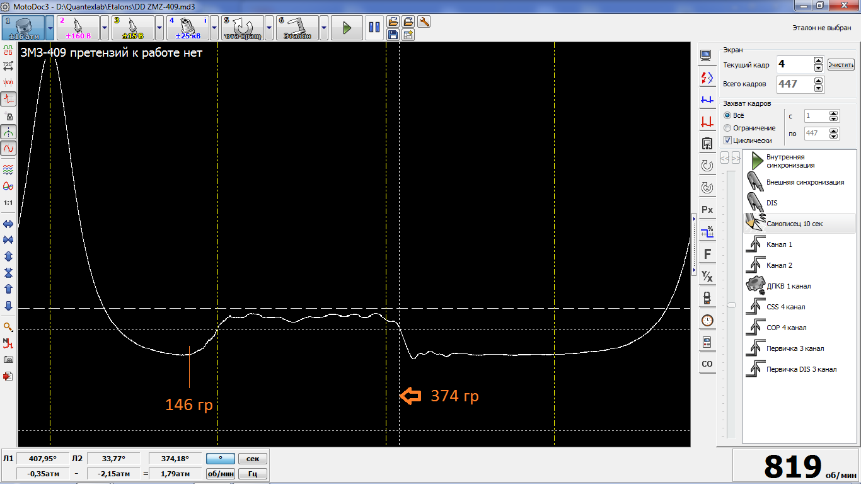The image size is (861, 504).
Task: Pause capture with blue pause button
Action: [x=374, y=28]
